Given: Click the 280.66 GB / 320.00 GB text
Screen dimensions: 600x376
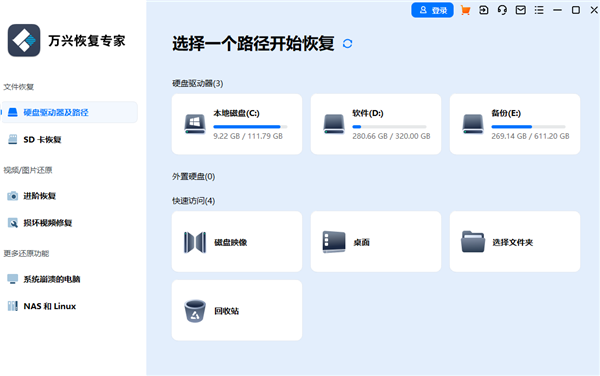Looking at the screenshot, I should coord(391,136).
